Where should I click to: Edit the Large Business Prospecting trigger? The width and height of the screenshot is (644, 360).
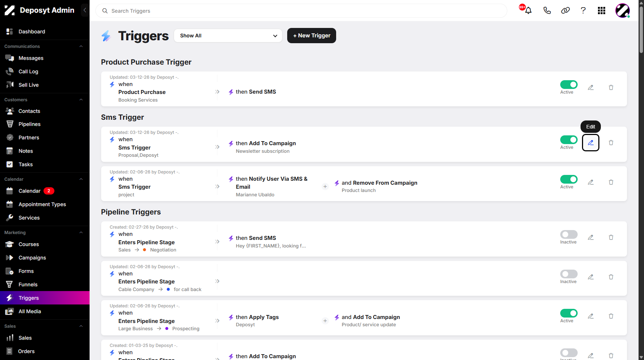[x=591, y=316]
